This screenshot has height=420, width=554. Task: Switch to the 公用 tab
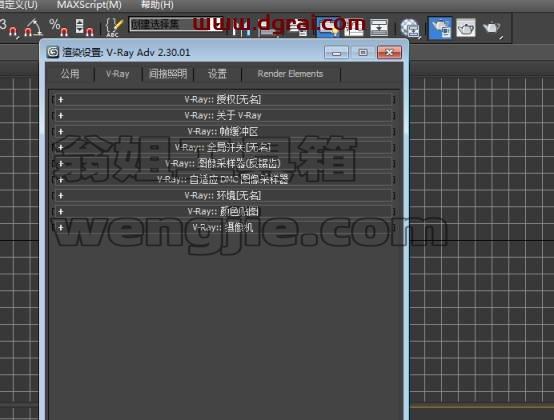(70, 74)
